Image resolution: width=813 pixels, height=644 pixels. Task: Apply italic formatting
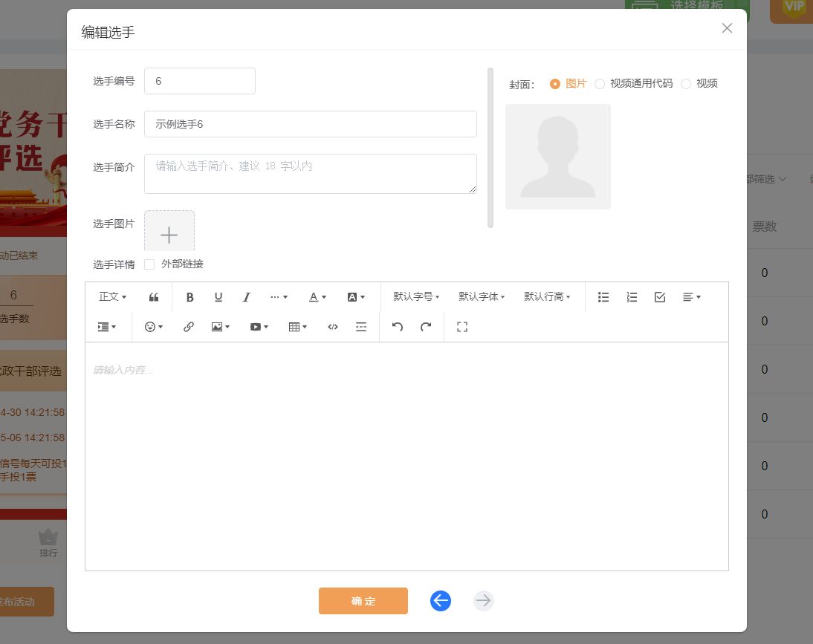pyautogui.click(x=246, y=297)
